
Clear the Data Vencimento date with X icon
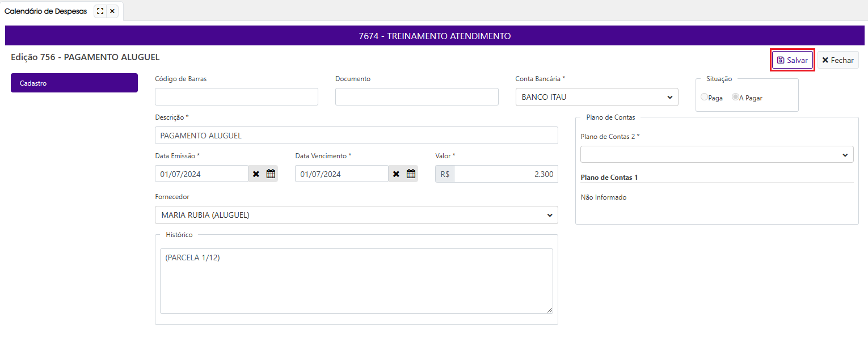(x=396, y=174)
